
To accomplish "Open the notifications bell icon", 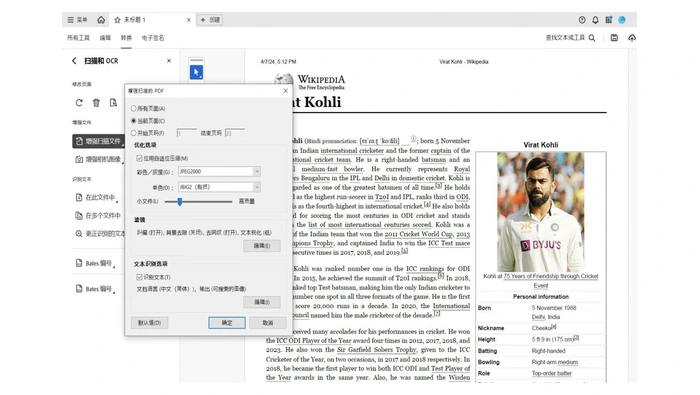I will point(595,20).
